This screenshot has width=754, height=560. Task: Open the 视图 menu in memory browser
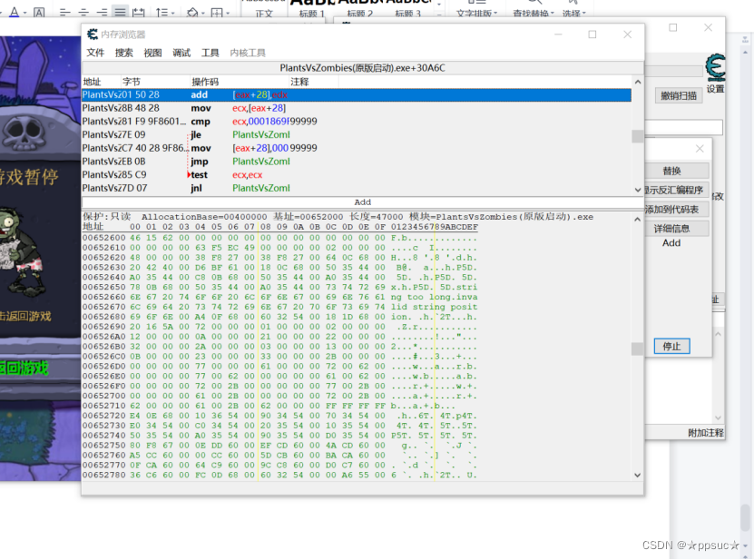[152, 53]
